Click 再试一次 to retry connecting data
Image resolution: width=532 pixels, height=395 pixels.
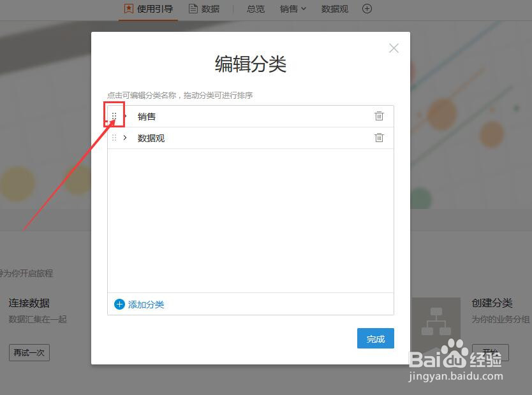[29, 352]
